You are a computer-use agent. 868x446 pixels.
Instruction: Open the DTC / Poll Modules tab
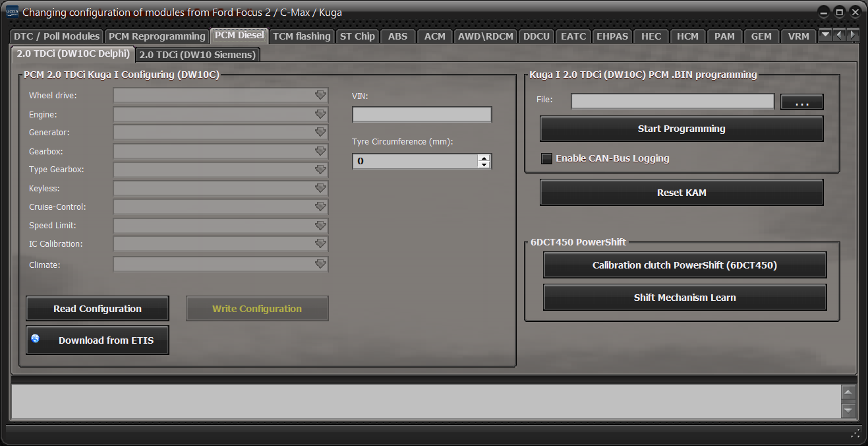point(57,36)
